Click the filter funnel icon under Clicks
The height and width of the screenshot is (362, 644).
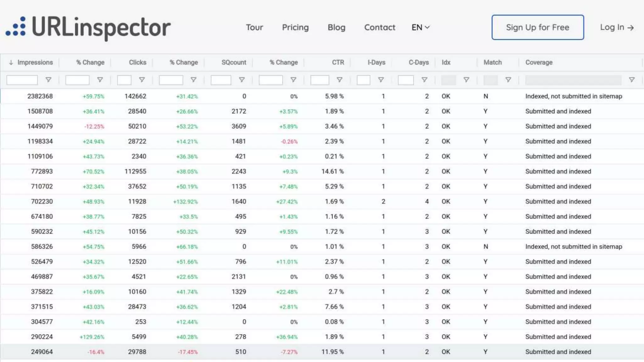(x=142, y=80)
